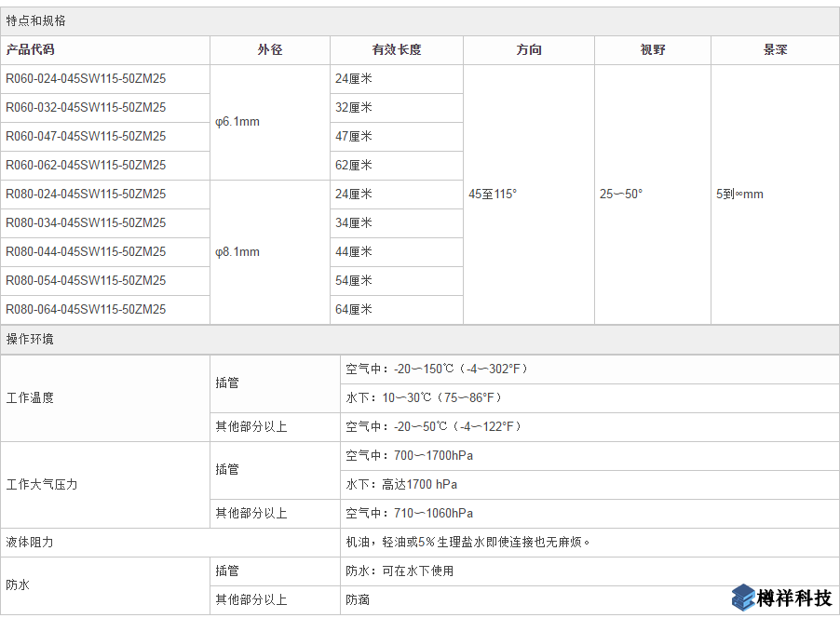Select product code R080-064-045SW115-50ZM25
The width and height of the screenshot is (840, 618).
[x=86, y=310]
